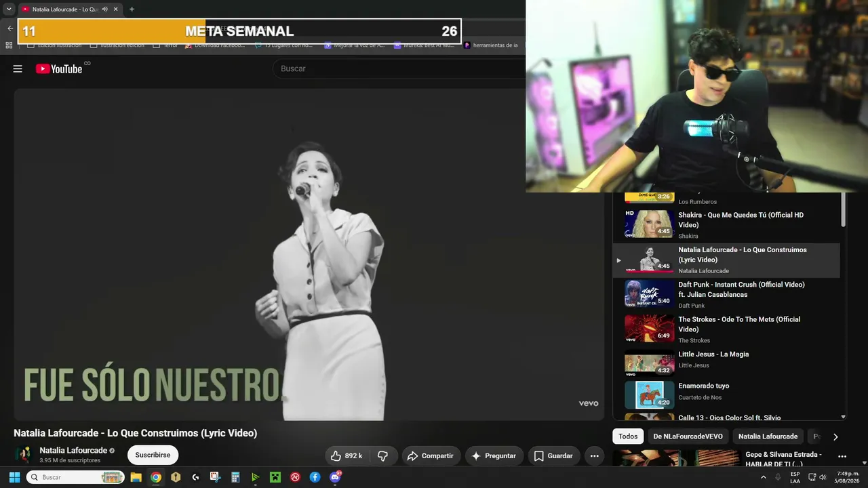Viewport: 868px width, 488px height.
Task: Click the playlist scrollbar thumb
Action: (x=843, y=209)
